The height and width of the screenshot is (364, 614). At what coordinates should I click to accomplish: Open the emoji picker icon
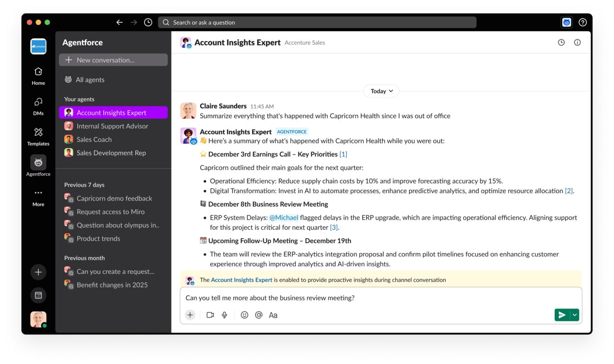click(x=244, y=315)
